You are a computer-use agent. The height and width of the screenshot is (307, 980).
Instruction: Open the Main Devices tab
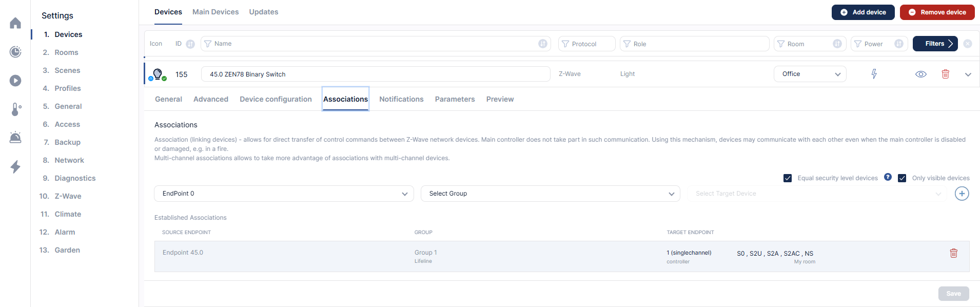pyautogui.click(x=215, y=12)
